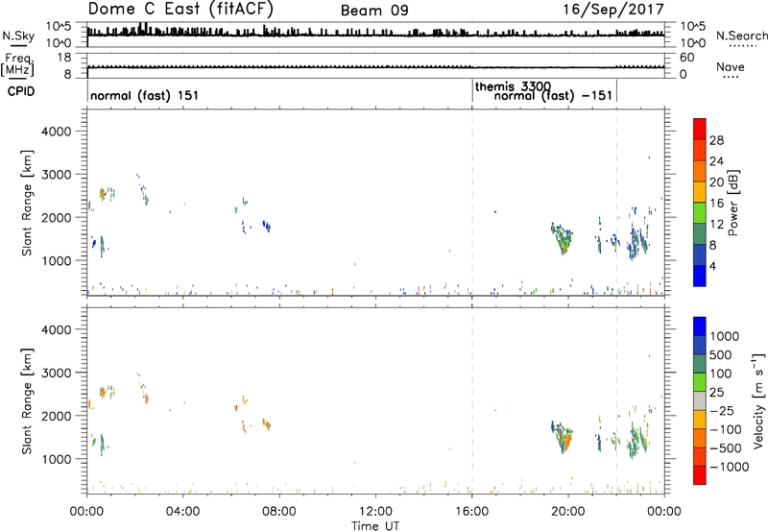Click the red segment of the Power color bar

click(700, 129)
